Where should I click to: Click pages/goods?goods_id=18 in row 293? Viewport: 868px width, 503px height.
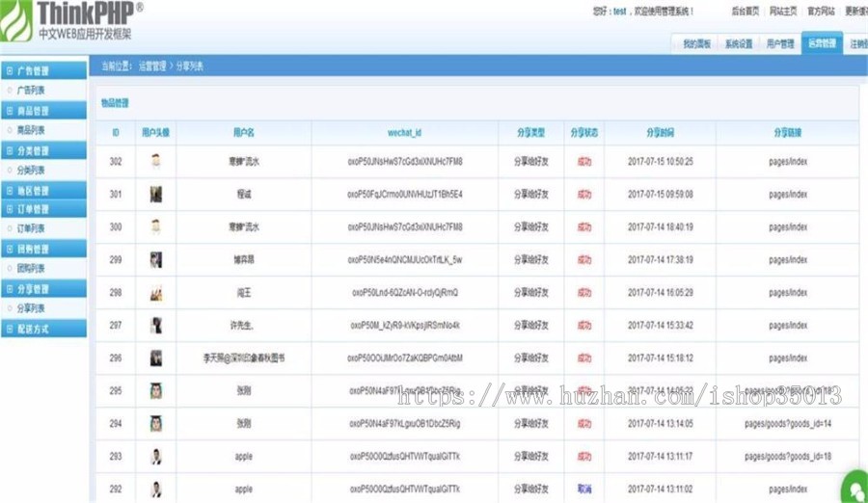(788, 457)
